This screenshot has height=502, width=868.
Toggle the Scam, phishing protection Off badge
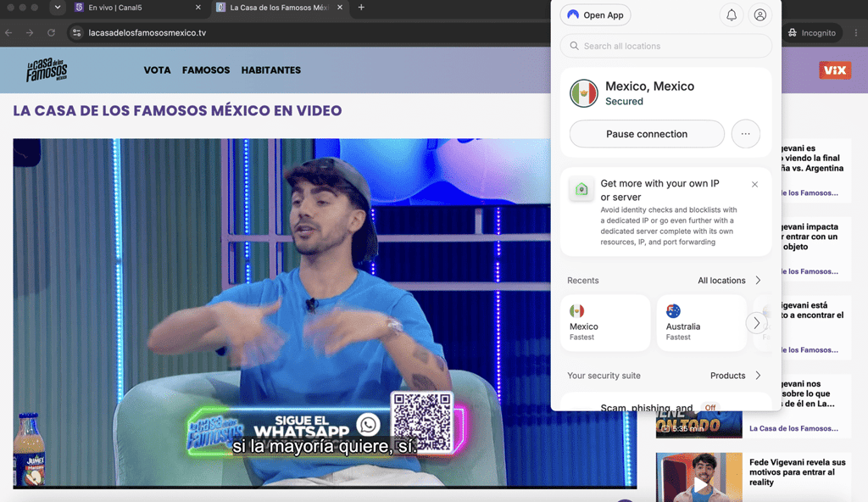pyautogui.click(x=709, y=407)
